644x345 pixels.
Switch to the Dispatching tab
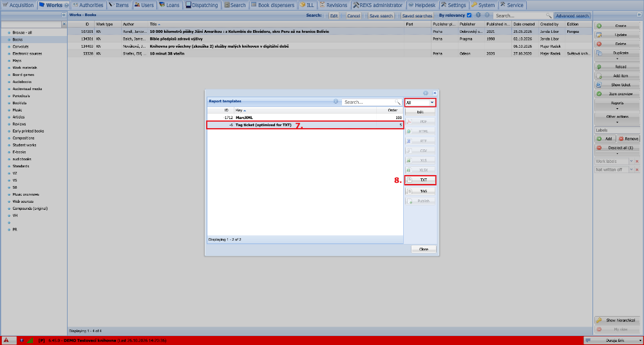point(202,5)
